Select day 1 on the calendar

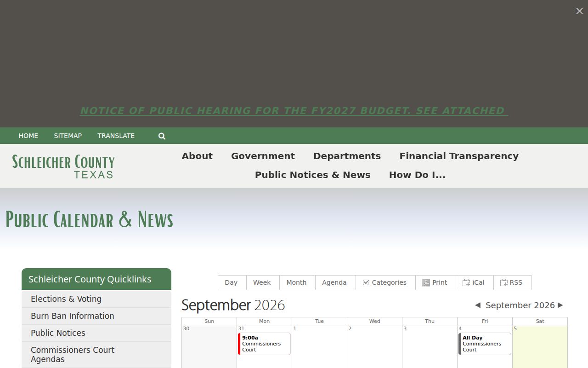(x=295, y=329)
